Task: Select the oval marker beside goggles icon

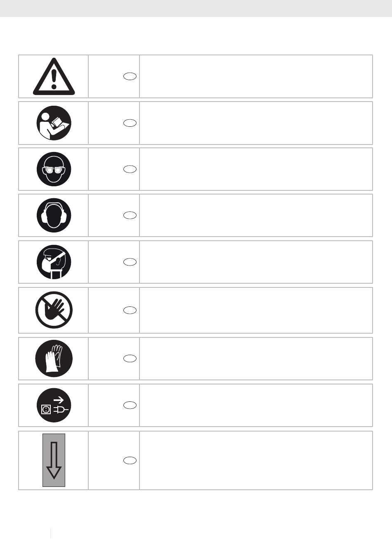Action: click(x=130, y=169)
